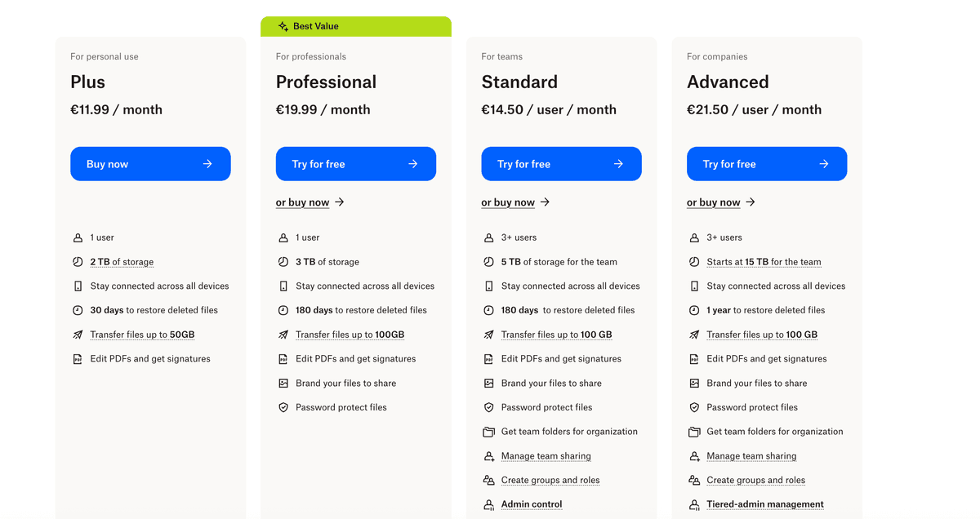Click Try for free under Professional
980x519 pixels.
click(355, 163)
